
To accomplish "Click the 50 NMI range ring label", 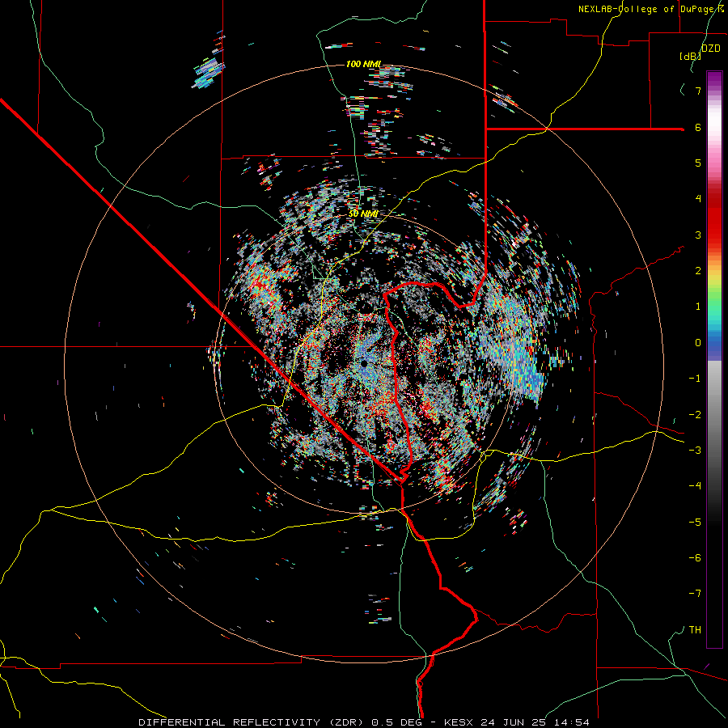I will 363,214.
